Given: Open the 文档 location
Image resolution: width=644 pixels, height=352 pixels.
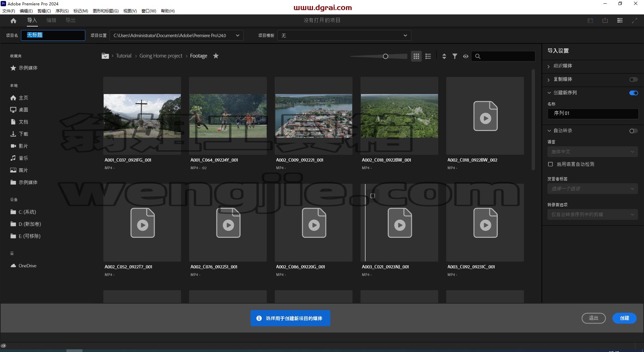Looking at the screenshot, I should click(x=19, y=122).
